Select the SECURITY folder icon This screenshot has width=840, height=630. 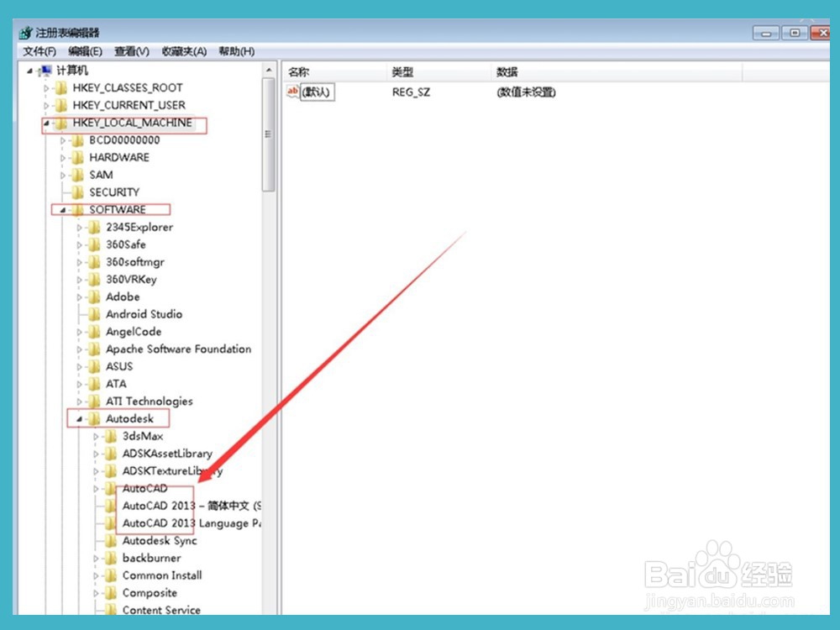[77, 192]
